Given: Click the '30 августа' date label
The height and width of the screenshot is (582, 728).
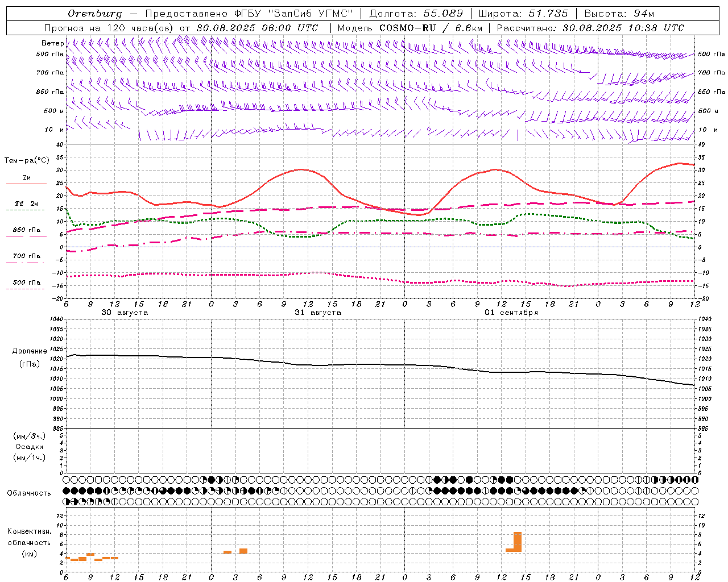Looking at the screenshot, I should [125, 313].
